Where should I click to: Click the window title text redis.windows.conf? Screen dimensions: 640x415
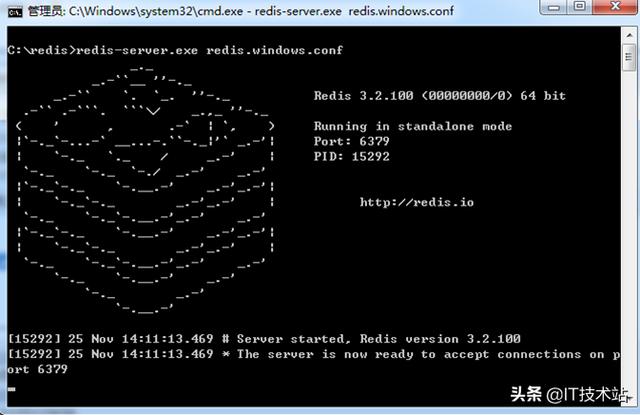tap(401, 11)
